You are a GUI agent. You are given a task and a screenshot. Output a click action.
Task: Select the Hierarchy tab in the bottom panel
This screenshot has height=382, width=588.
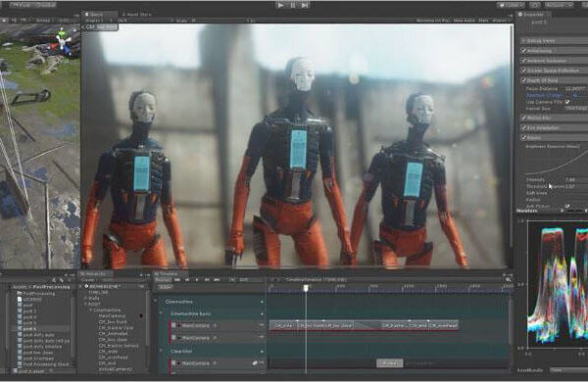point(95,273)
